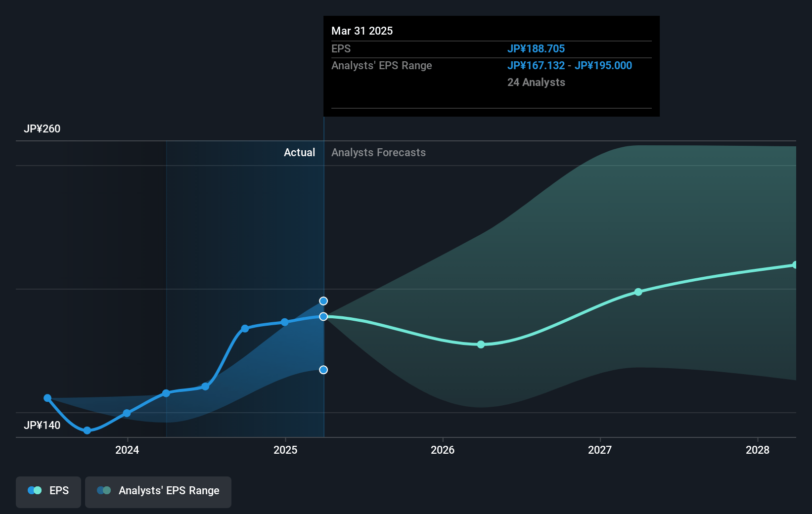
Task: Click the EPS point on the Actual region's left edge
Action: [166, 393]
